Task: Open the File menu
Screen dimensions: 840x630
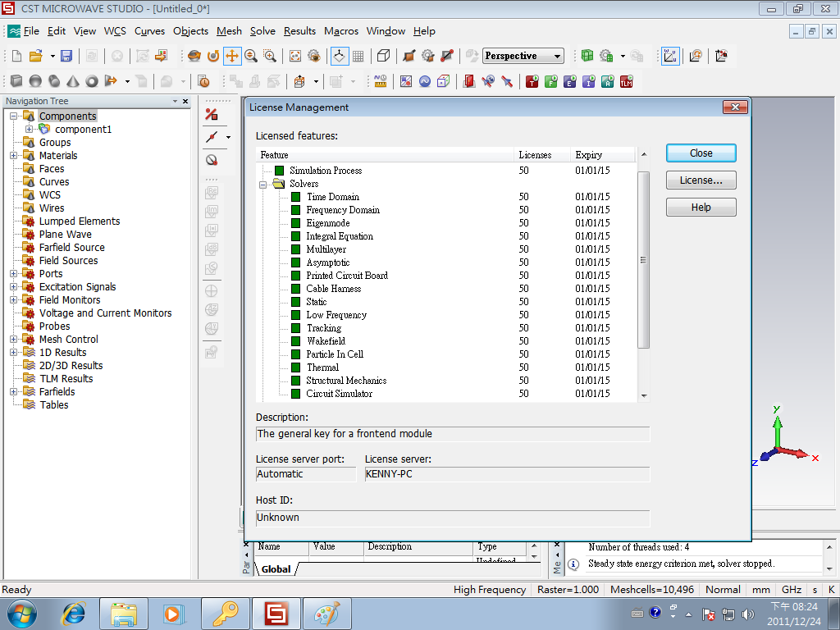Action: click(31, 31)
